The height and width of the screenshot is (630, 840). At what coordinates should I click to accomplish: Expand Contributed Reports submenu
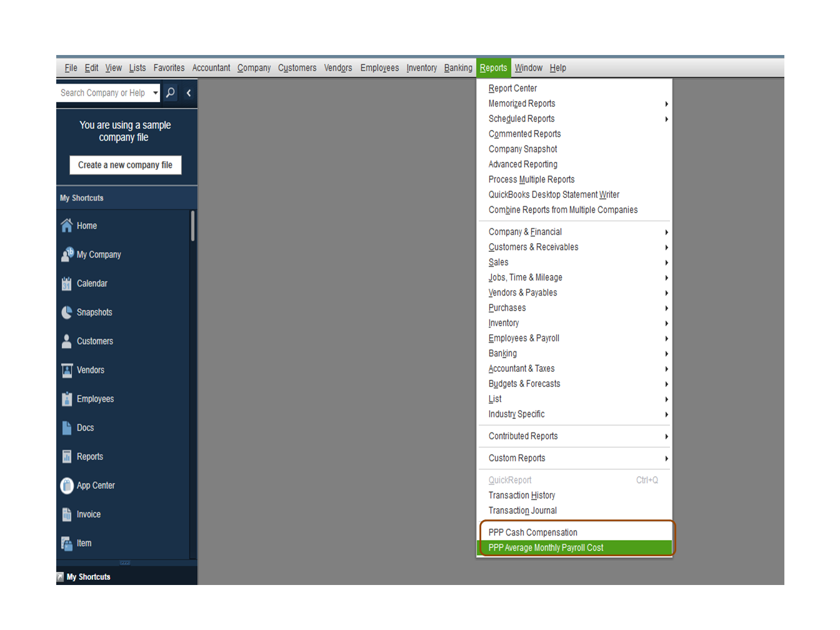tap(666, 436)
